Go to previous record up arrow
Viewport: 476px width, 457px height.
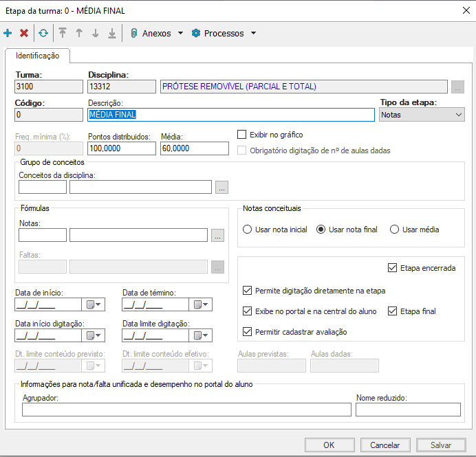point(79,33)
